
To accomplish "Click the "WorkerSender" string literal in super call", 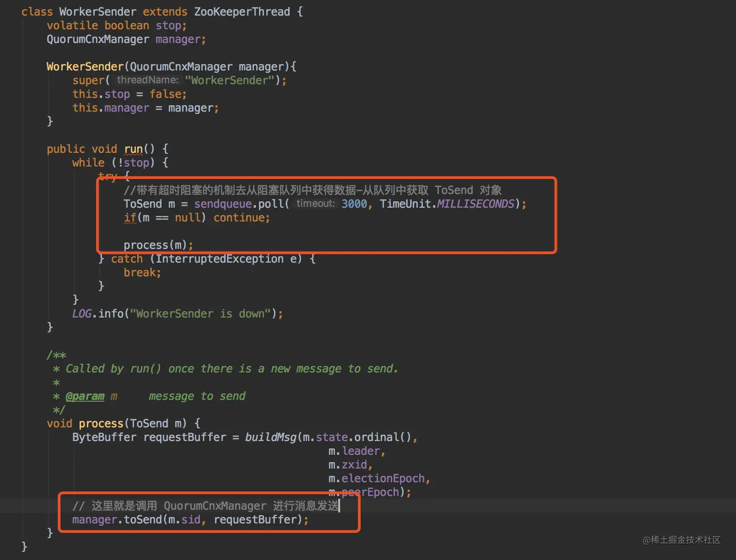I will click(x=229, y=80).
